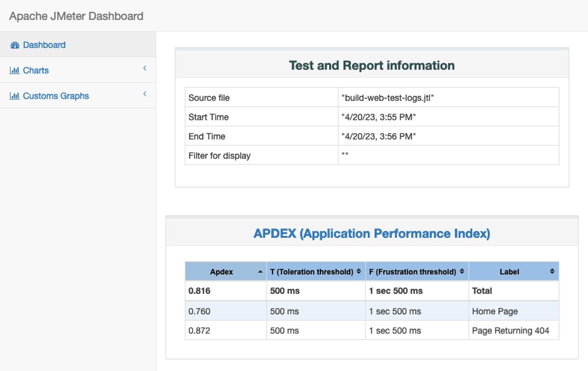Collapse the Charts submenu arrow
The image size is (588, 371).
coord(144,68)
